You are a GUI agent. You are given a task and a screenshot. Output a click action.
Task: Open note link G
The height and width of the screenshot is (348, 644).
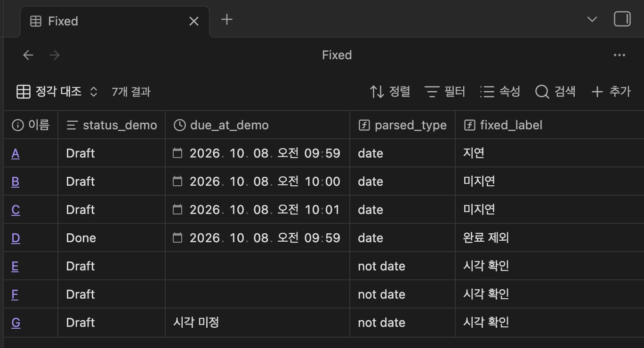16,323
